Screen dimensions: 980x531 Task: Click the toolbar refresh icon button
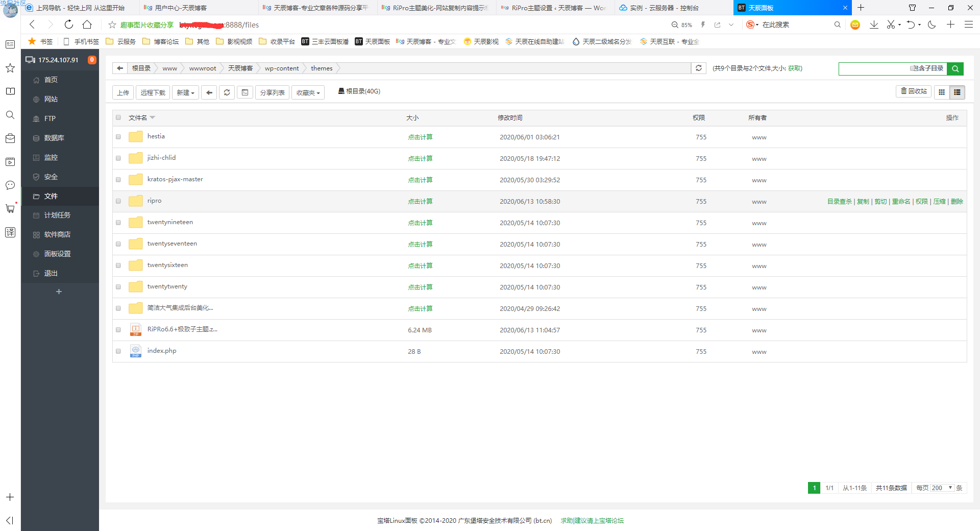coord(227,92)
